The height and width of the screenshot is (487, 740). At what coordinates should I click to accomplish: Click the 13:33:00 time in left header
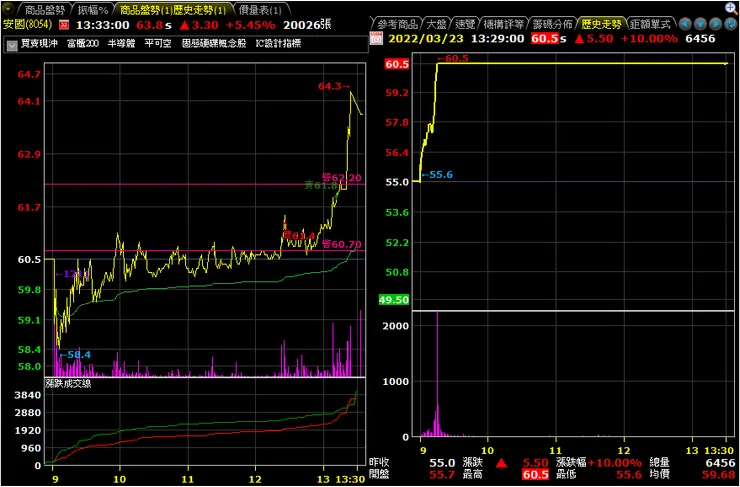[103, 24]
